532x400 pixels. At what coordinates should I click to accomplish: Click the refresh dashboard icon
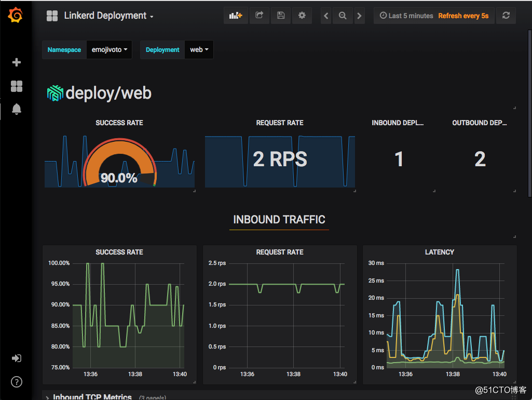(x=506, y=16)
